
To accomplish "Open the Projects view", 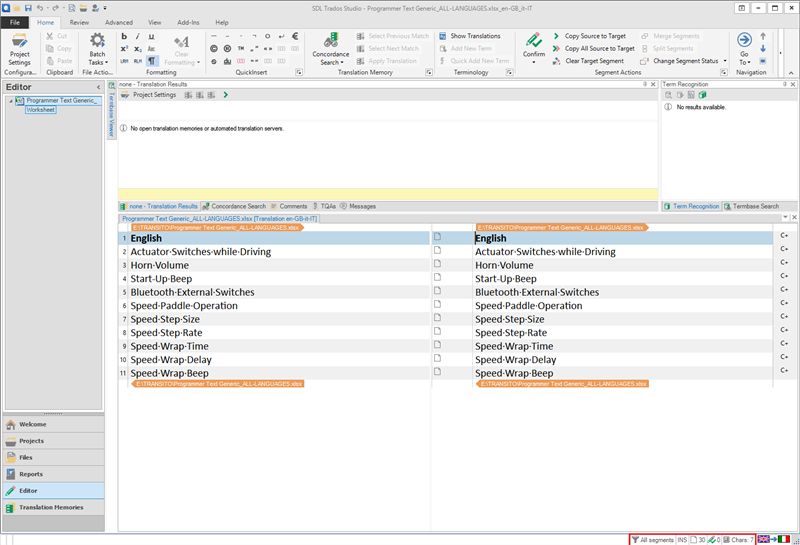I will click(54, 441).
